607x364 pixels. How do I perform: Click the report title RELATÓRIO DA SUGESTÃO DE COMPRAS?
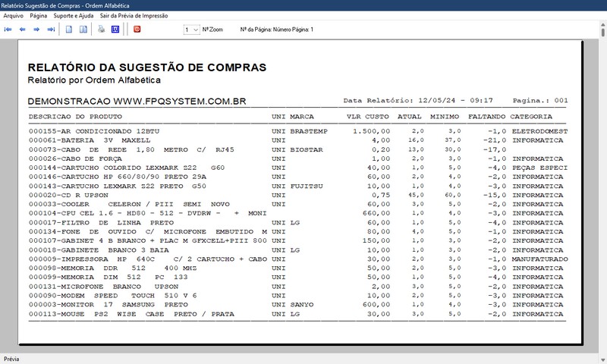pyautogui.click(x=146, y=67)
